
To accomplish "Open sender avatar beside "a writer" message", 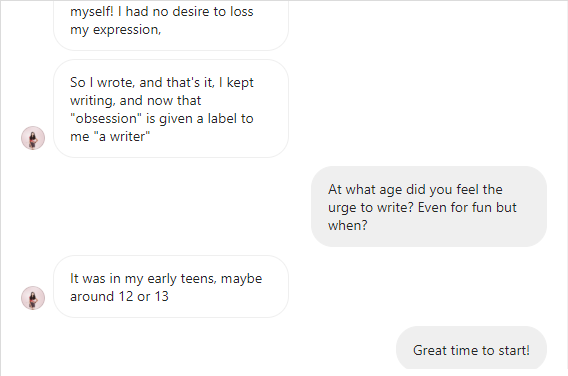I will click(x=33, y=138).
